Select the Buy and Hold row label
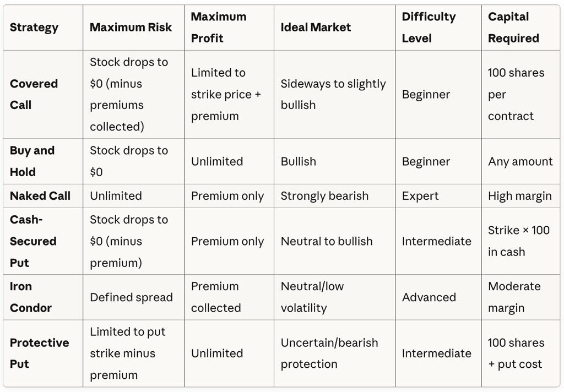The height and width of the screenshot is (392, 564). (32, 161)
